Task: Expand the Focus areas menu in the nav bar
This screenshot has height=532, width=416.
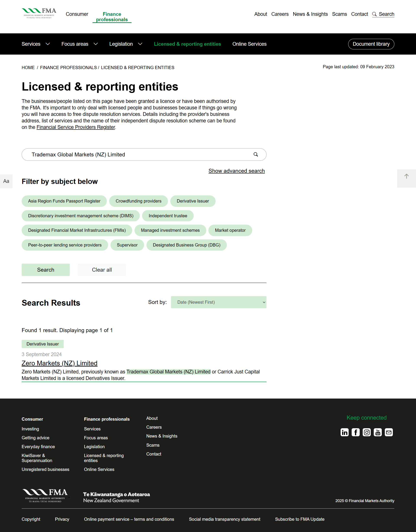Action: (x=80, y=44)
